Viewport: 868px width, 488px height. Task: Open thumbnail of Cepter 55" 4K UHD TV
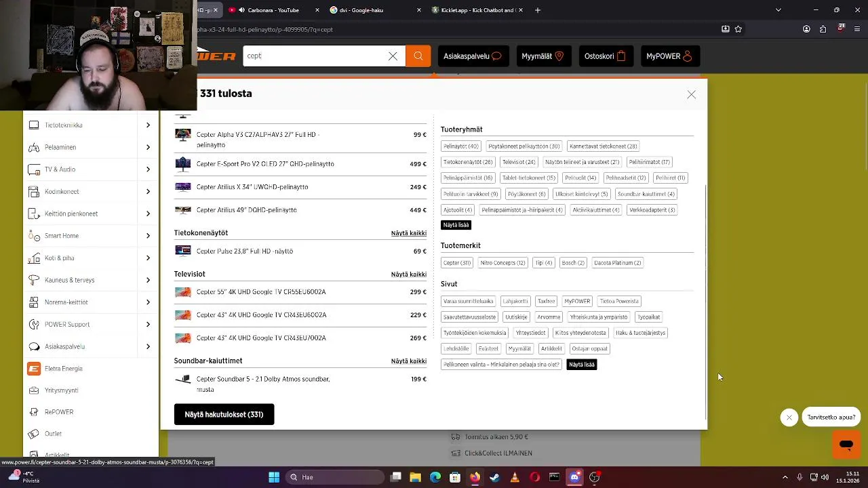[183, 292]
